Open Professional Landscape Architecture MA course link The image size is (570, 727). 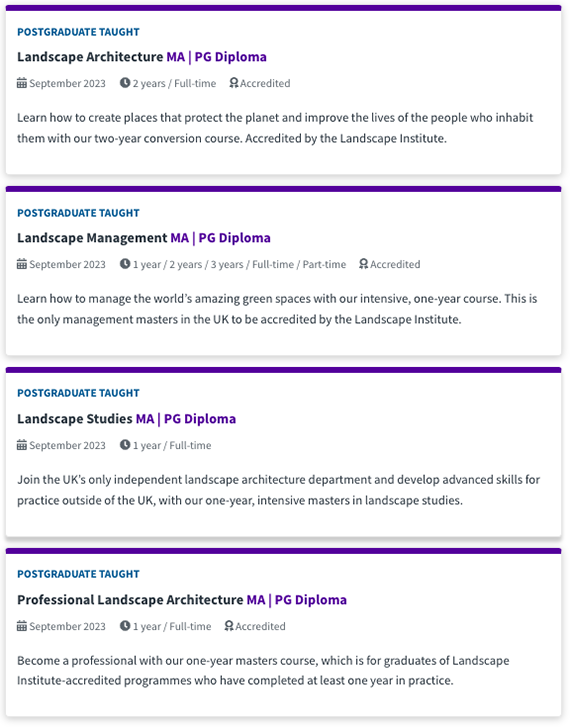click(182, 599)
